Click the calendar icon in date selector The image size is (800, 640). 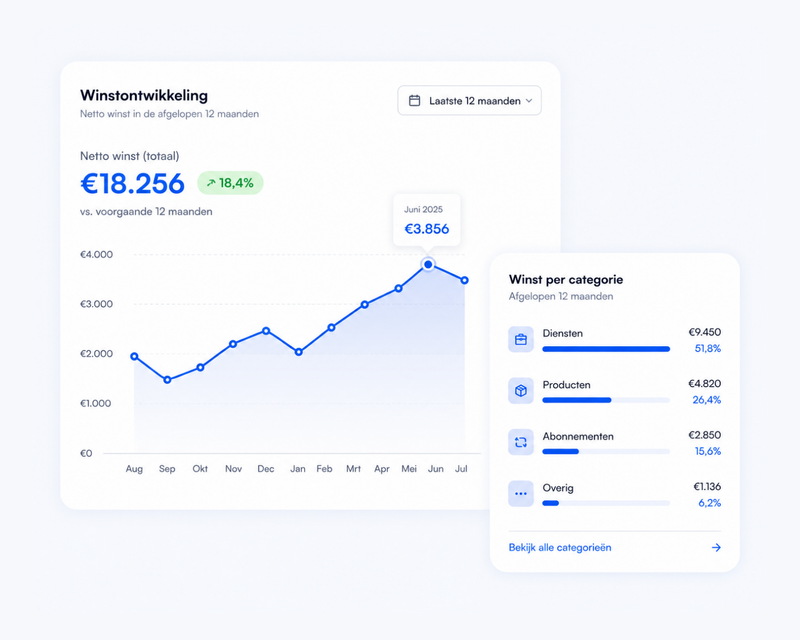[414, 101]
